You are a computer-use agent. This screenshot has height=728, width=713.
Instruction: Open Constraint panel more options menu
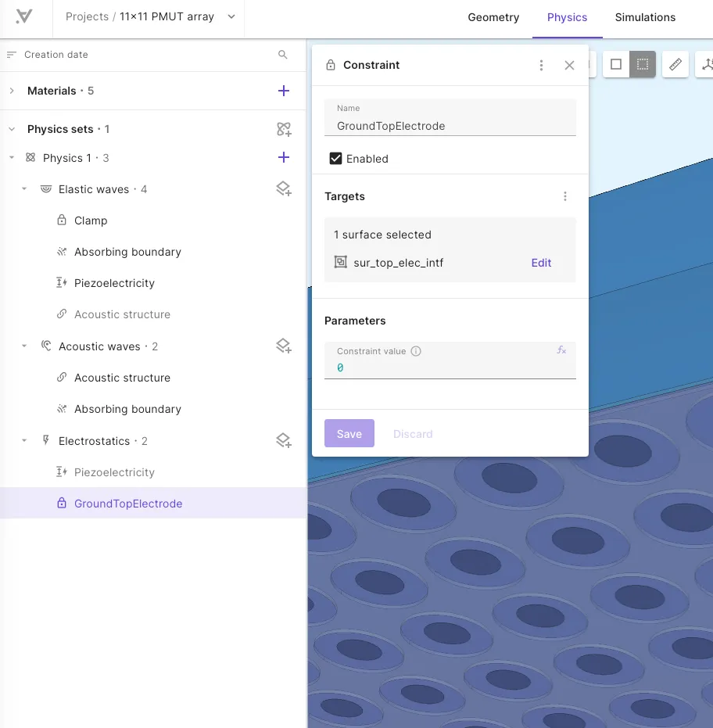coord(541,65)
